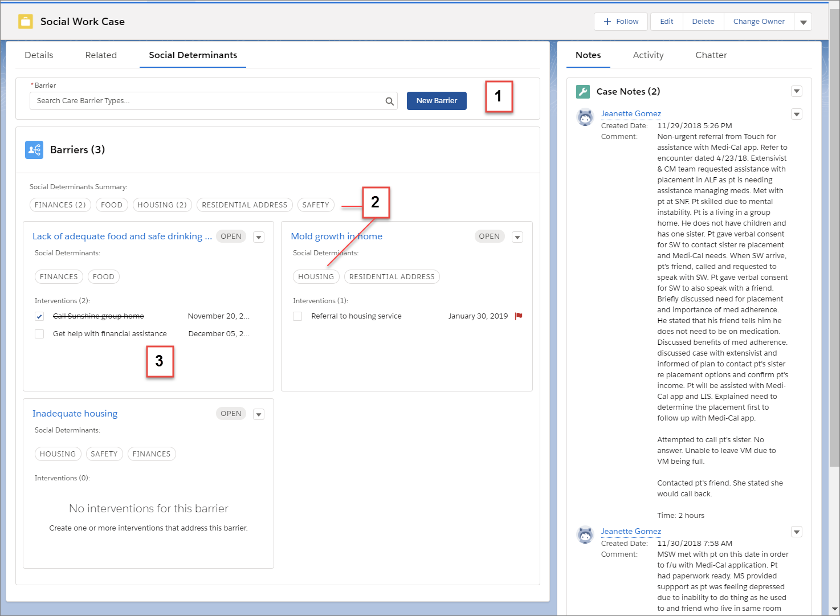Open the Chatter tab
This screenshot has width=840, height=616.
point(711,55)
